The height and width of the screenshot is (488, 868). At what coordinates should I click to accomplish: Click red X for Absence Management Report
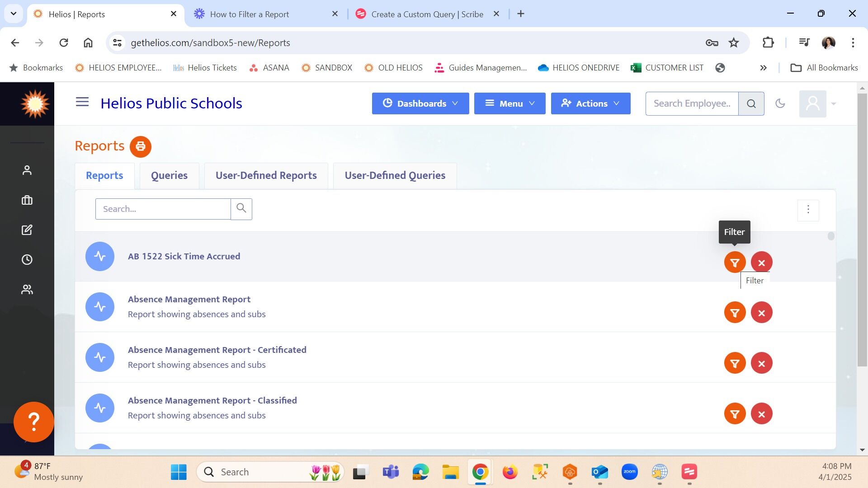pyautogui.click(x=761, y=313)
